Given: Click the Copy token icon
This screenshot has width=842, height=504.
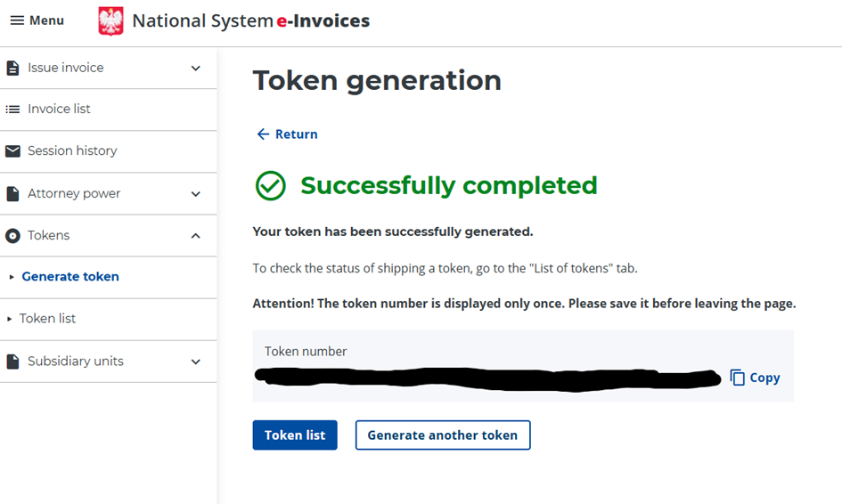Looking at the screenshot, I should [738, 378].
